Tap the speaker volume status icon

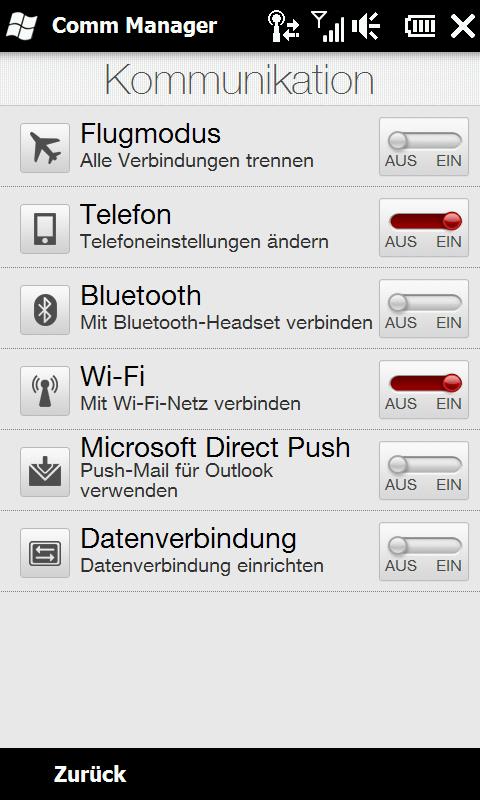tap(366, 26)
